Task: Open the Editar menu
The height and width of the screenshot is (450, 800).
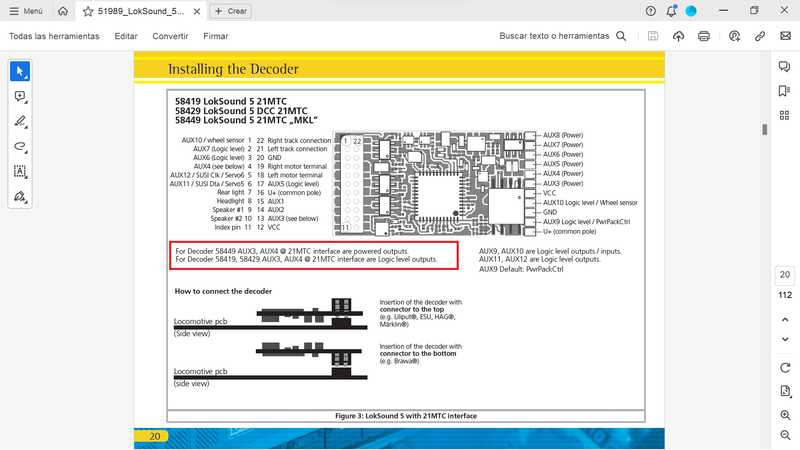Action: 126,36
